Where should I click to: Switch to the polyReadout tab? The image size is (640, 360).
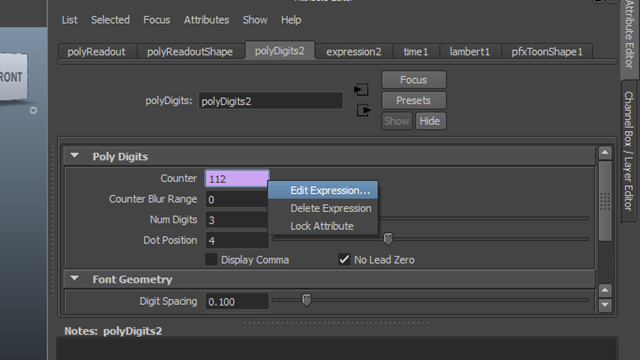97,52
